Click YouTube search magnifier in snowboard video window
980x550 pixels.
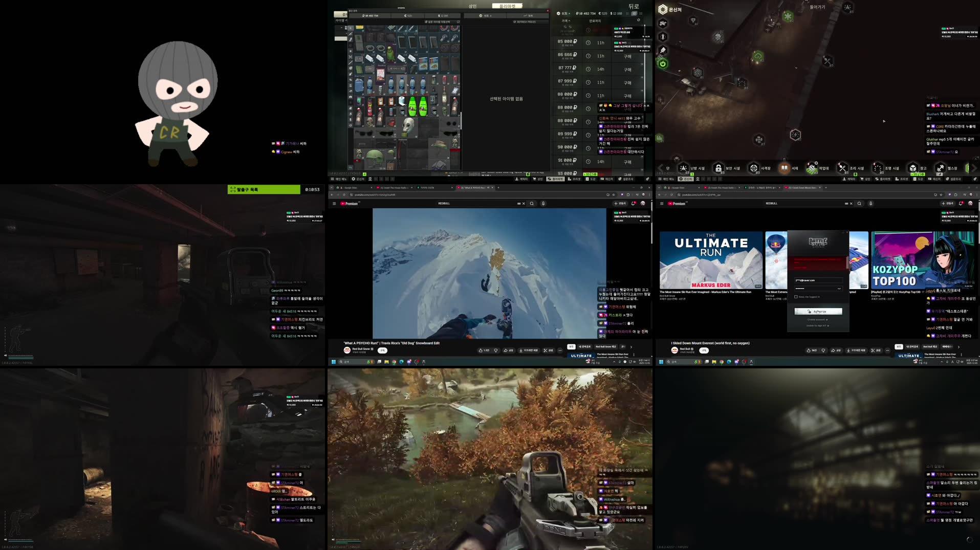pyautogui.click(x=532, y=204)
